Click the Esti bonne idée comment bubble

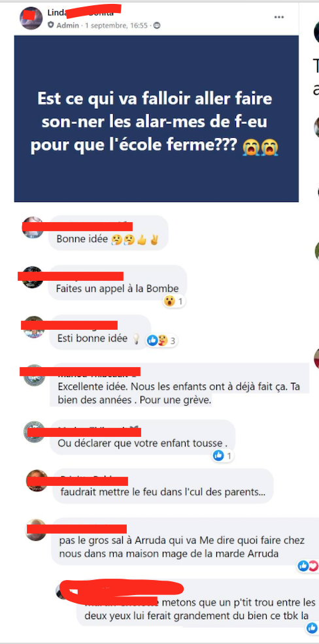coord(99,332)
